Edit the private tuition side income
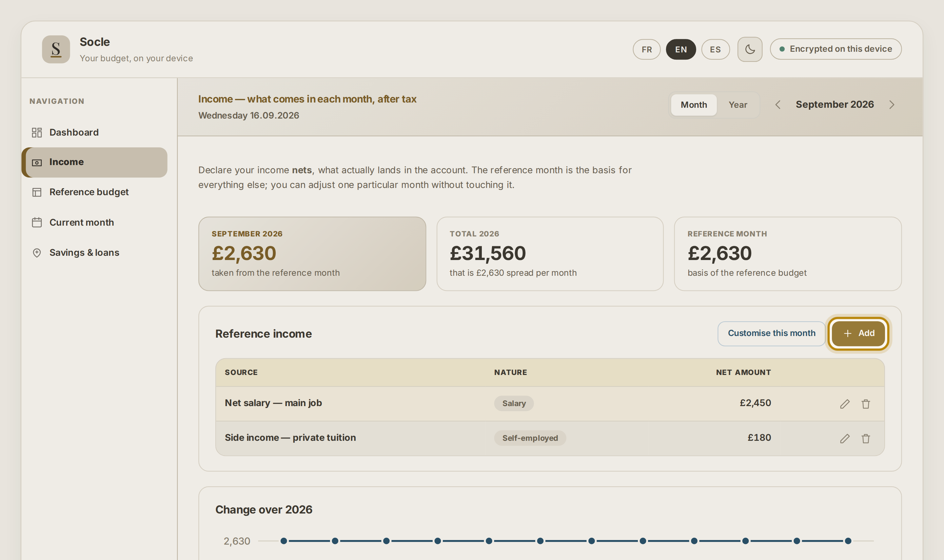The image size is (944, 560). point(845,439)
